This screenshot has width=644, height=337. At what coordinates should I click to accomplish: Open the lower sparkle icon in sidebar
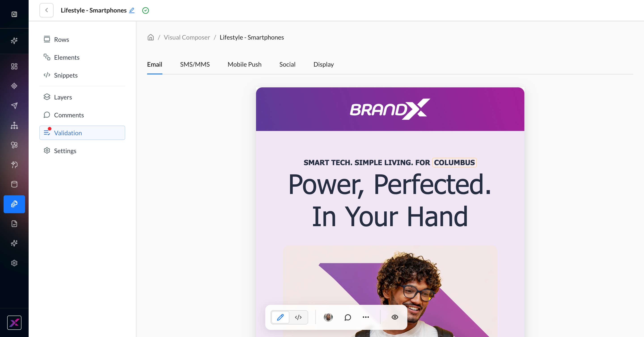[x=14, y=243]
